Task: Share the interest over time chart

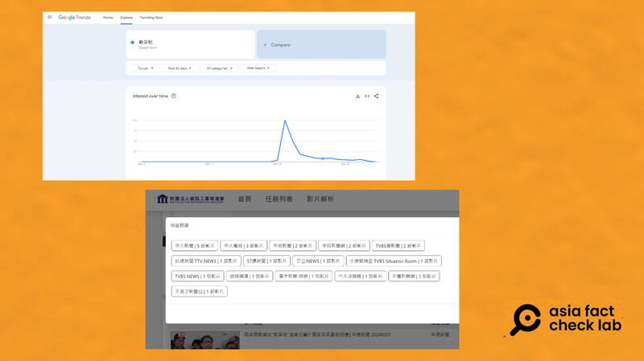Action: tap(376, 96)
